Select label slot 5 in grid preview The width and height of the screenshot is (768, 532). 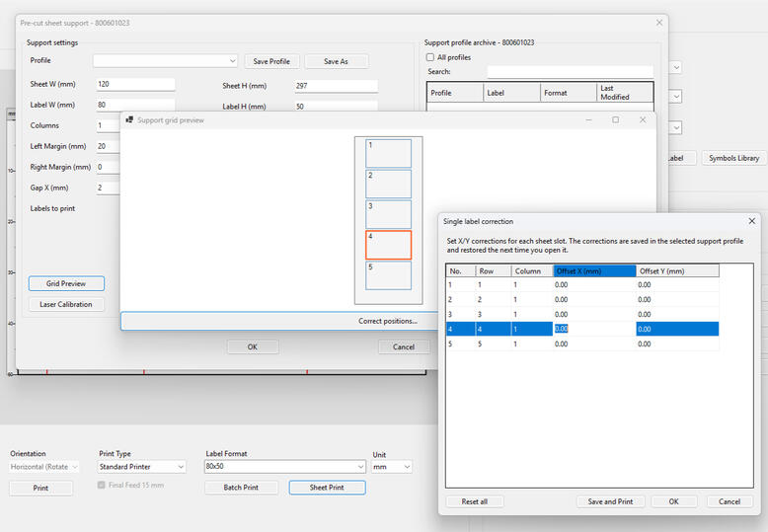pos(388,275)
